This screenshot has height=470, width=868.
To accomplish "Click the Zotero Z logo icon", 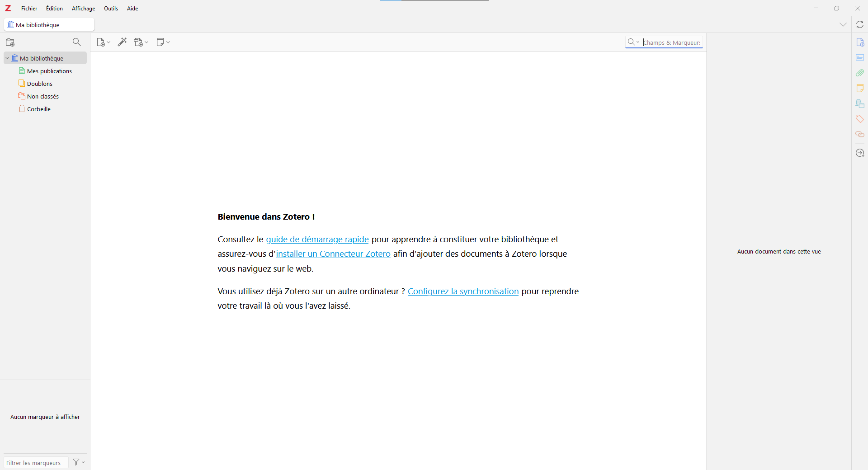I will 8,8.
